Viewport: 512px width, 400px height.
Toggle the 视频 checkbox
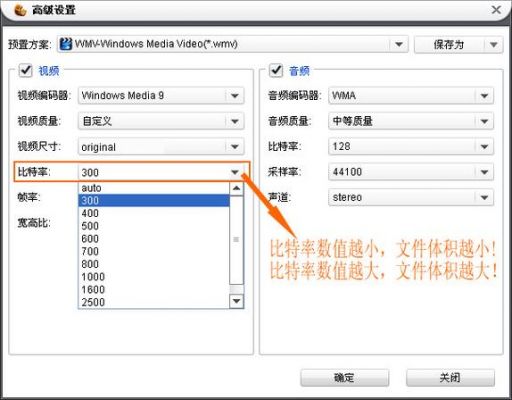click(25, 70)
